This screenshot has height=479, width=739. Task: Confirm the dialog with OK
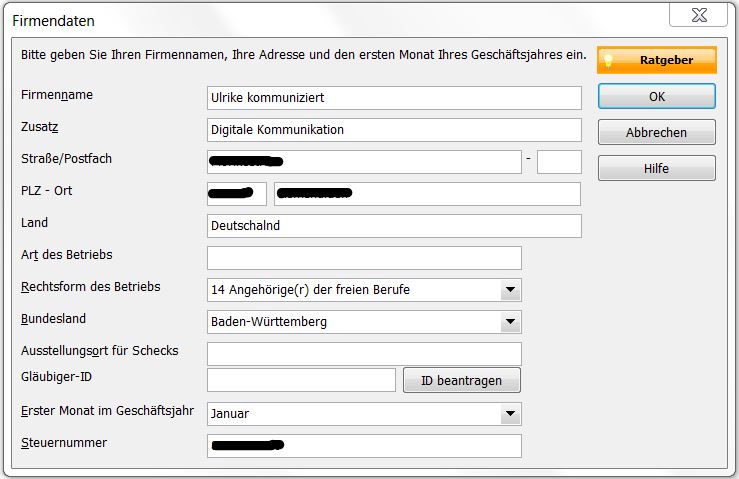657,96
